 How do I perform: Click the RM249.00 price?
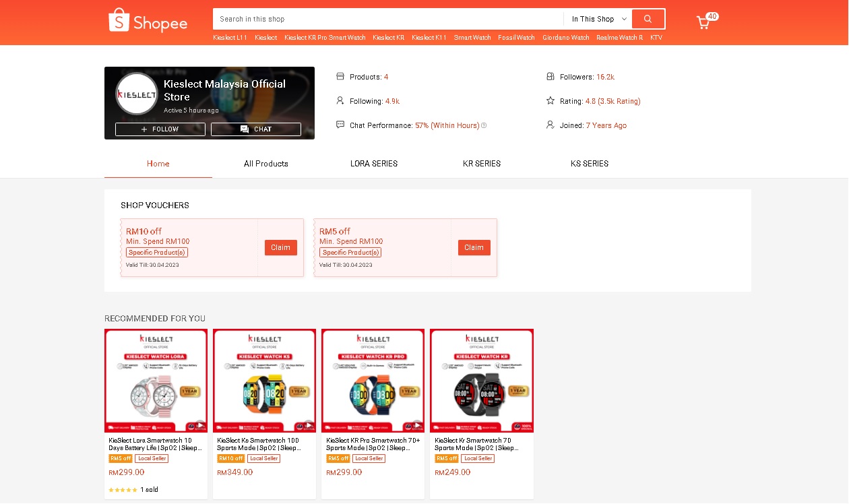pos(453,472)
